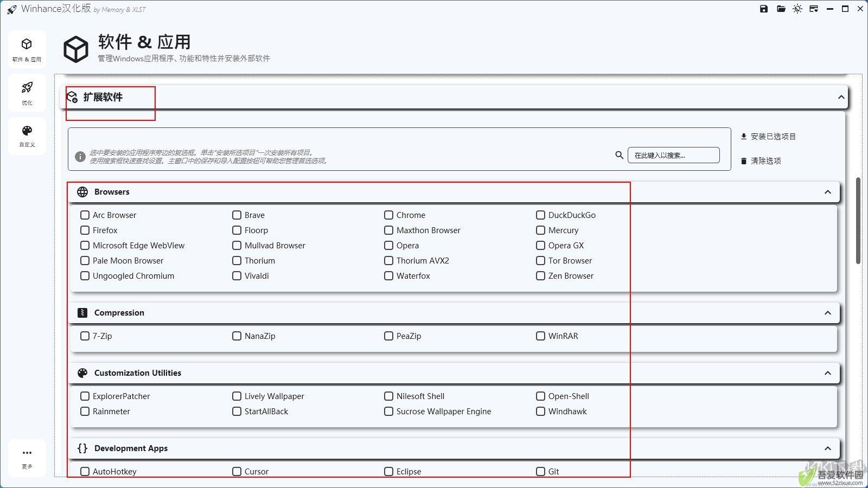Tick the Waterfox checkbox
The height and width of the screenshot is (488, 868).
click(388, 276)
